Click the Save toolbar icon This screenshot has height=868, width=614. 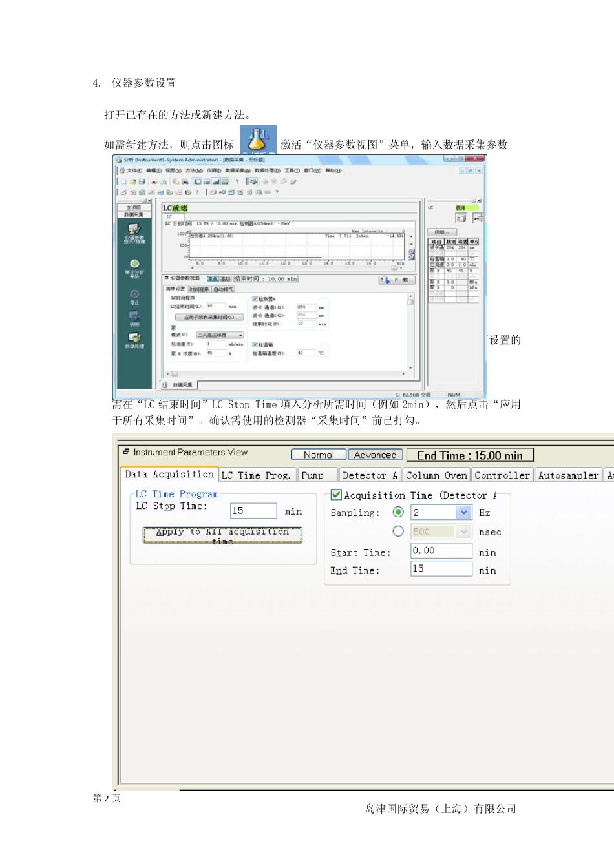[x=142, y=182]
